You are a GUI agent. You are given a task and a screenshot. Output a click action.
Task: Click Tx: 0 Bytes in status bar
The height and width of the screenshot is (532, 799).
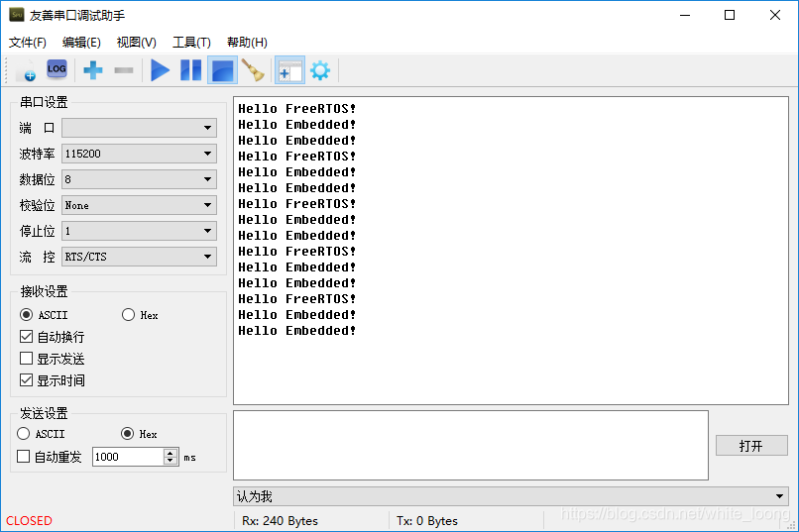(427, 521)
